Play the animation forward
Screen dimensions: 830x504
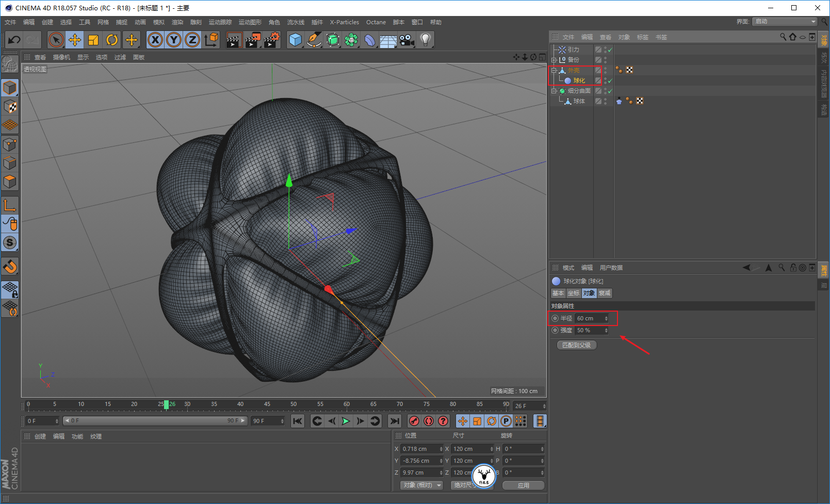coord(346,421)
